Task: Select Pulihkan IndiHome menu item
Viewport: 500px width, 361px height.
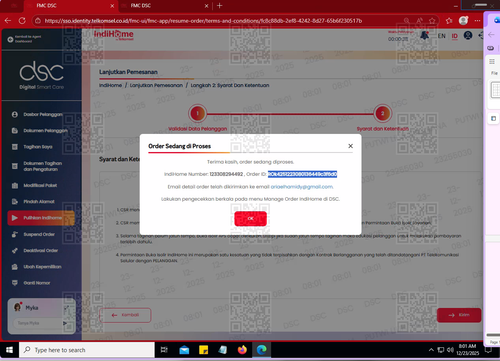Action: (41, 218)
